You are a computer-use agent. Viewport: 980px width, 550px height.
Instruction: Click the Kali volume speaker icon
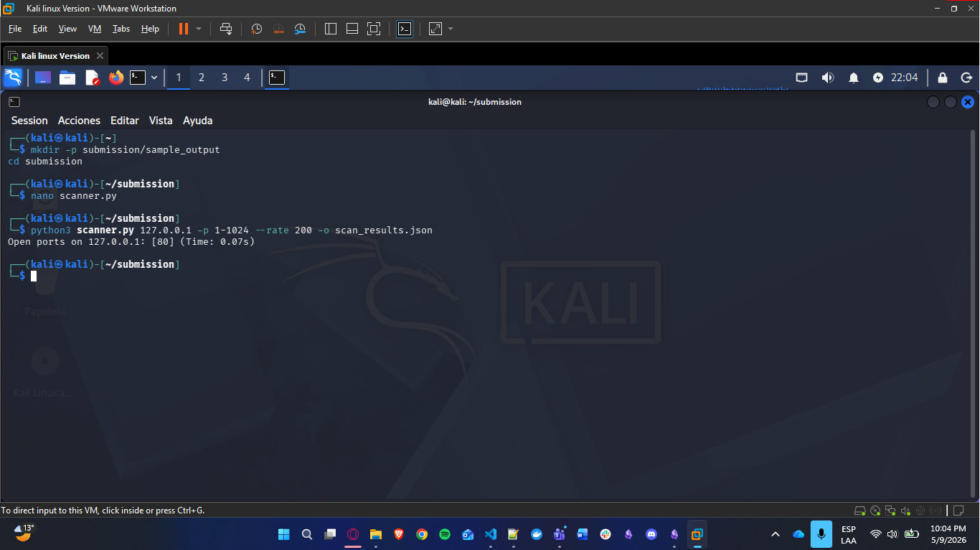pos(828,78)
